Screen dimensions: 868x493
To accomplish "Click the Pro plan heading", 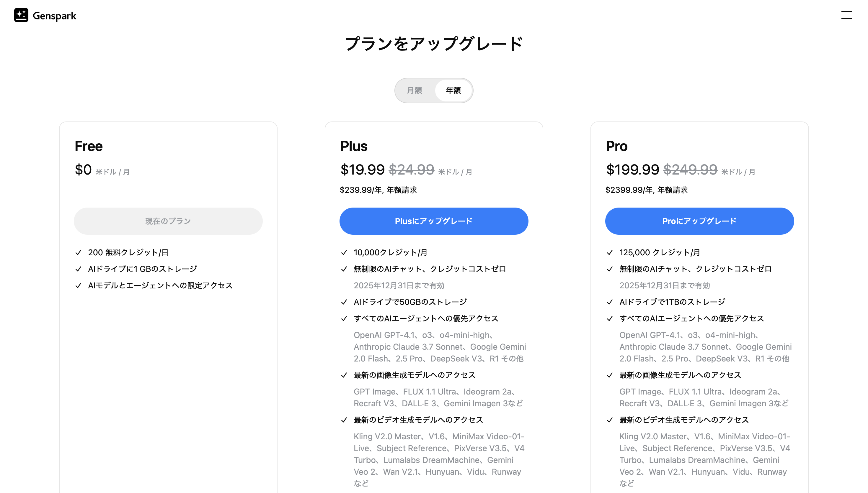I will pyautogui.click(x=616, y=146).
